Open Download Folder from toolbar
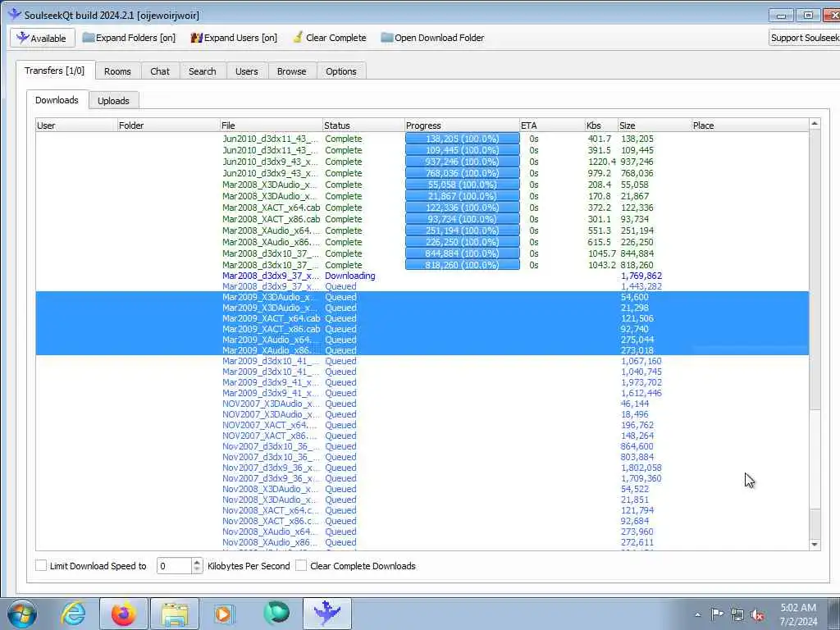Screen dimensions: 840x630 point(432,38)
